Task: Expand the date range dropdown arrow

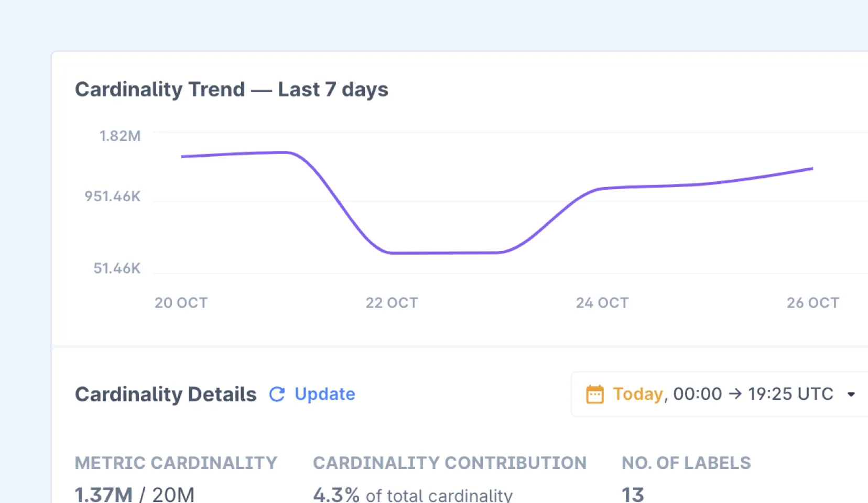Action: 851,395
